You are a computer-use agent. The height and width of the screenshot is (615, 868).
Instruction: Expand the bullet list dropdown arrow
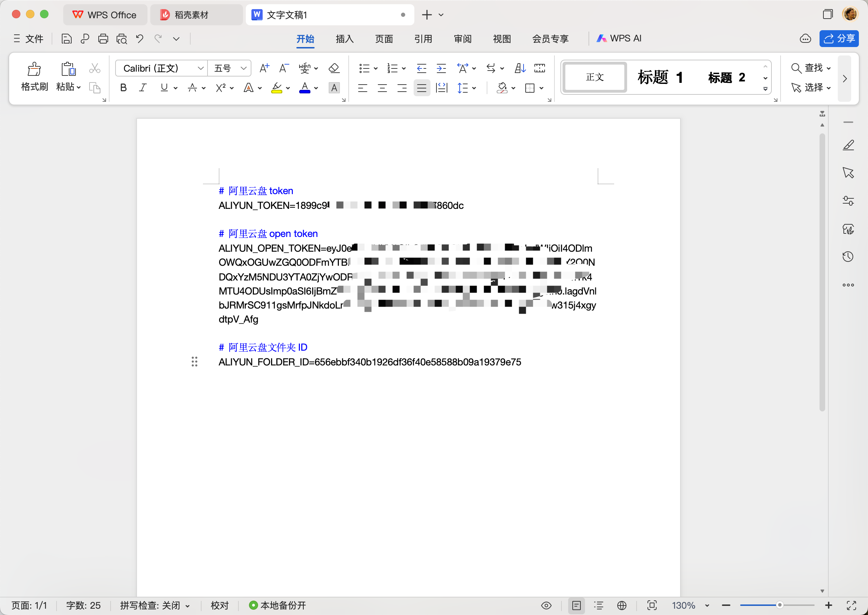point(376,68)
